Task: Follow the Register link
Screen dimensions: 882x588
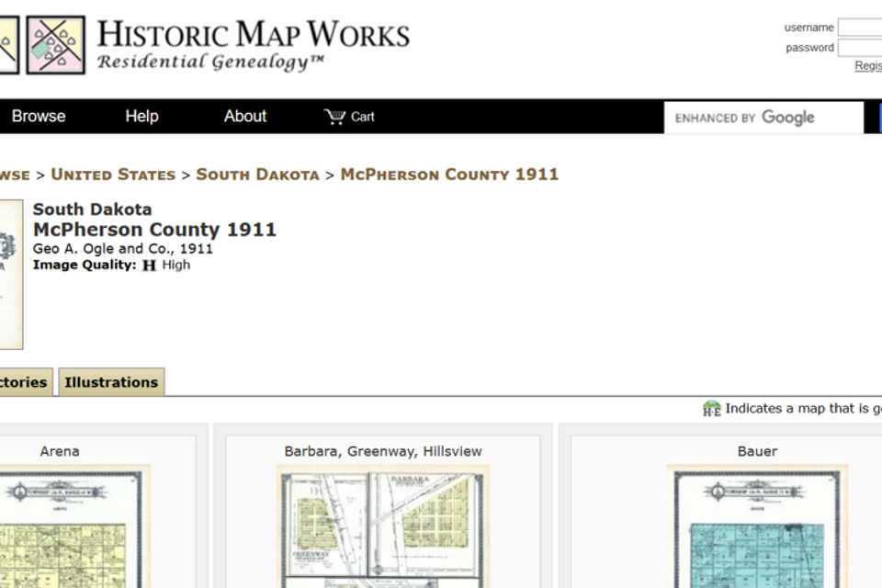Action: click(868, 66)
